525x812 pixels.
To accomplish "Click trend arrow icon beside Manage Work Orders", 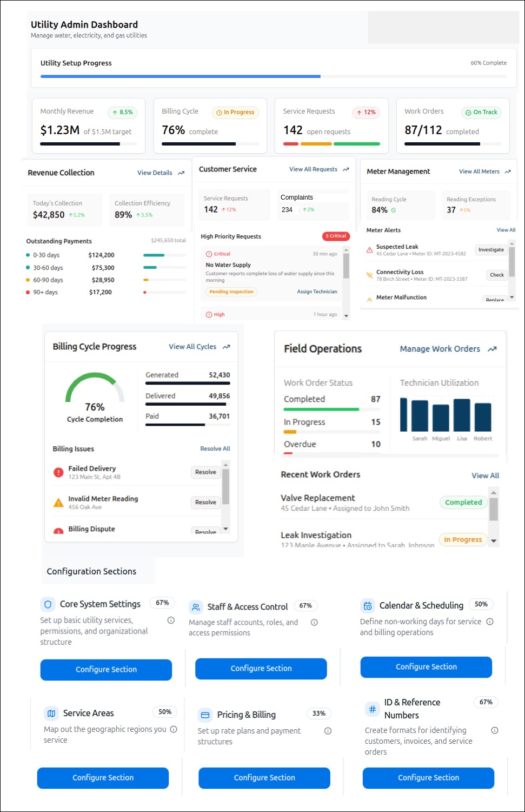I will (492, 349).
